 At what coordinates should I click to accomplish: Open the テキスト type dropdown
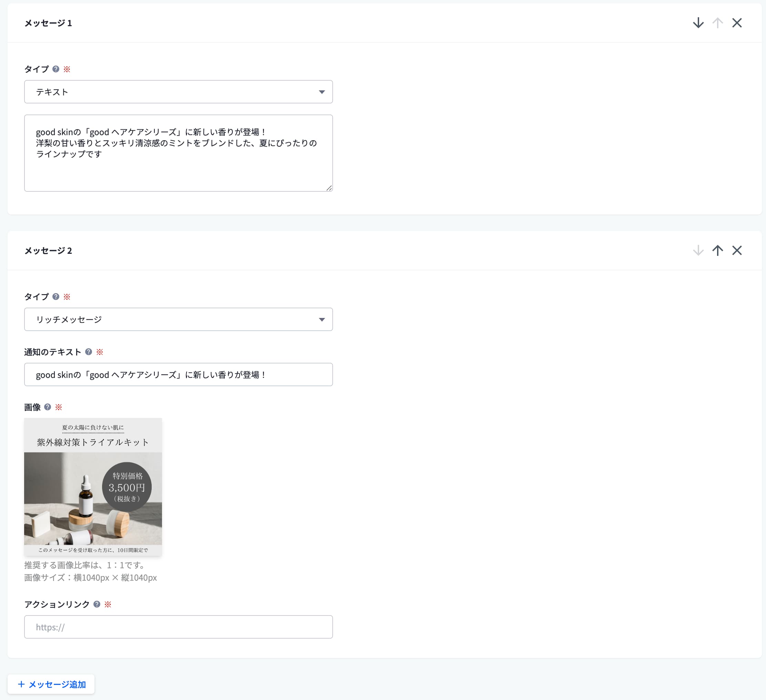tap(178, 92)
